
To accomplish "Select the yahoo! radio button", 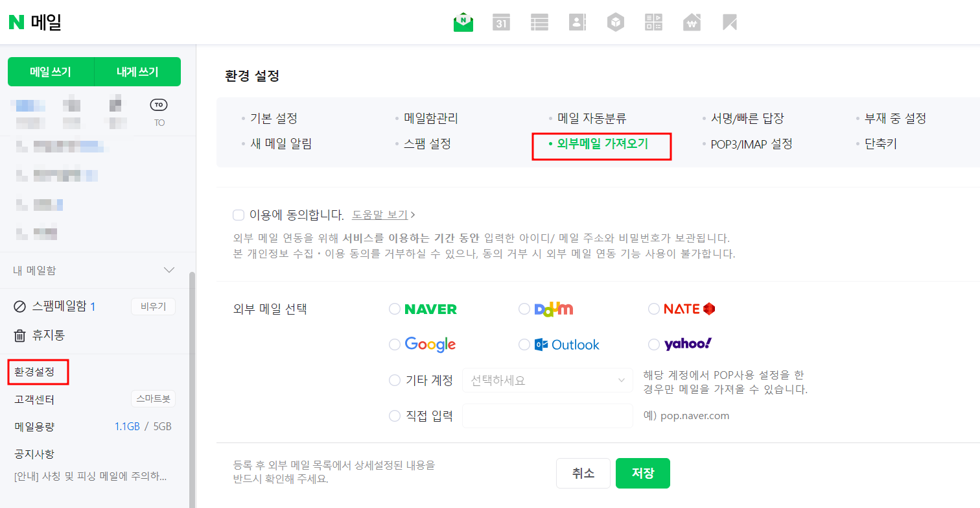I will point(653,345).
